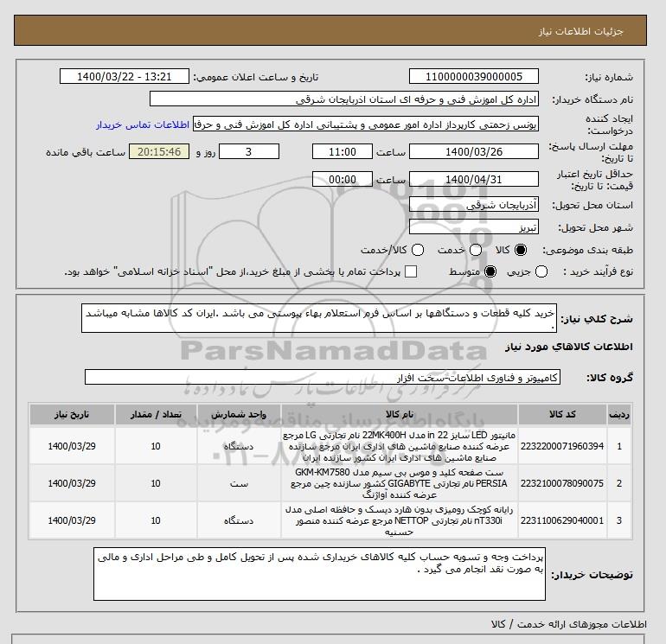Click the remaining days field showing 3

249,151
